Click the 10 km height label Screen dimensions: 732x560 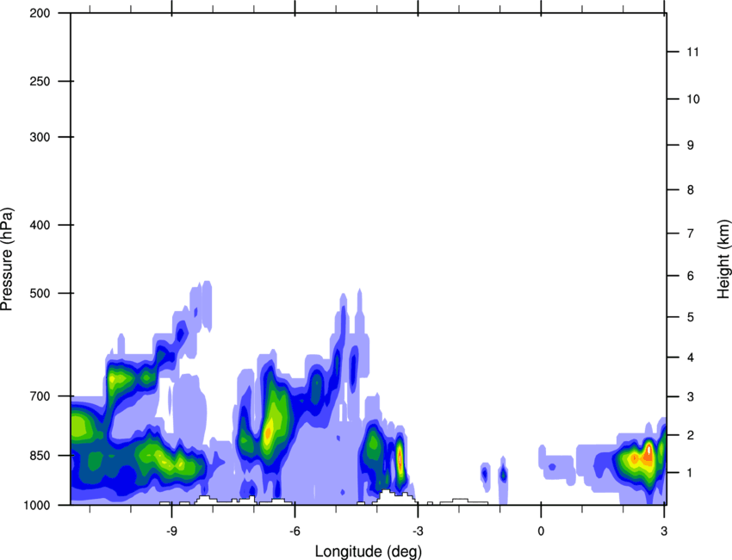click(692, 99)
